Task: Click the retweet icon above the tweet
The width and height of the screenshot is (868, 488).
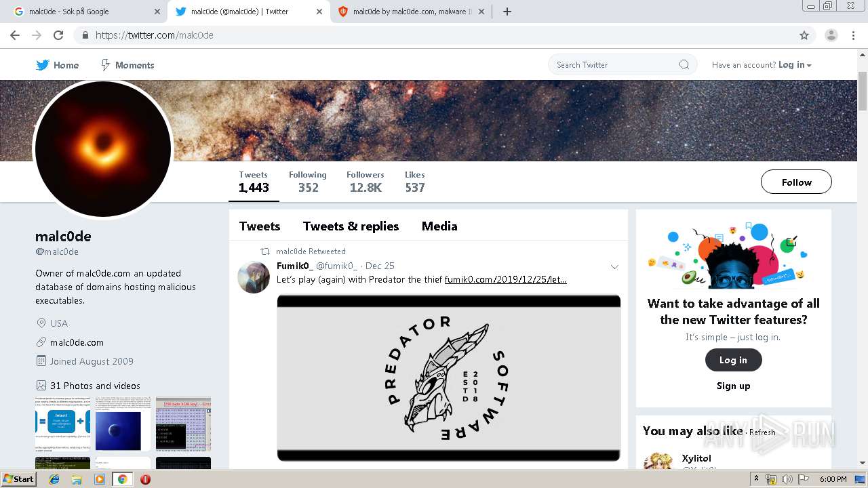Action: tap(266, 251)
